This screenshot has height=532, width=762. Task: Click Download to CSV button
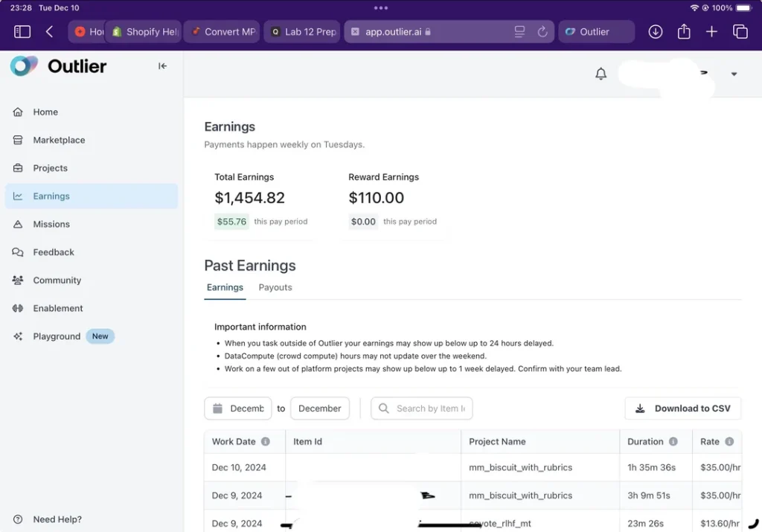click(682, 408)
